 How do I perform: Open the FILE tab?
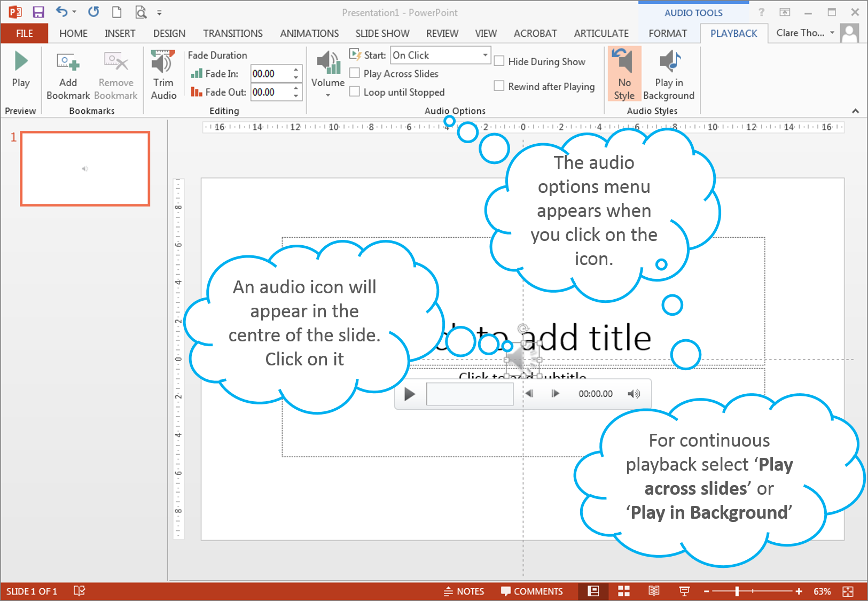(24, 33)
